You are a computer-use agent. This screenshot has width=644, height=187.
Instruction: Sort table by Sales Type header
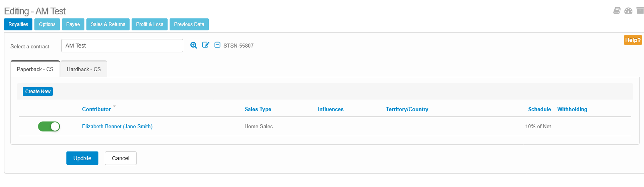click(258, 109)
